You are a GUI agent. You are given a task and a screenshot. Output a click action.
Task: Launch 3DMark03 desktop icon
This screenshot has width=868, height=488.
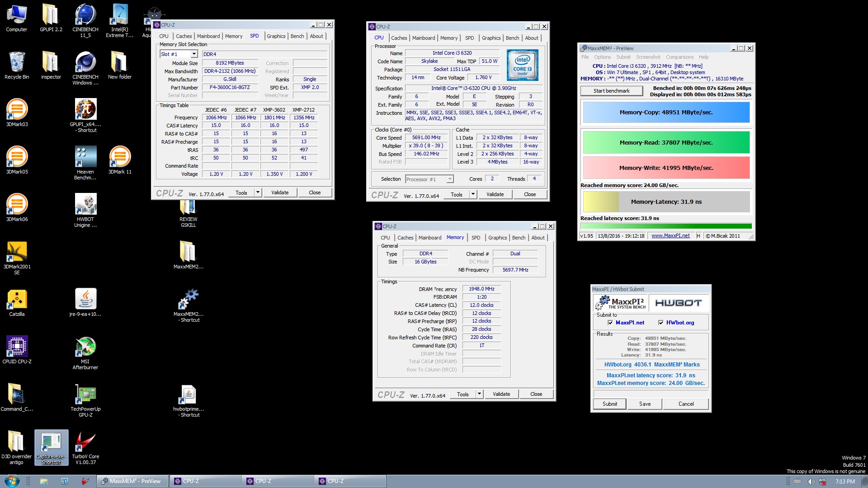coord(17,113)
